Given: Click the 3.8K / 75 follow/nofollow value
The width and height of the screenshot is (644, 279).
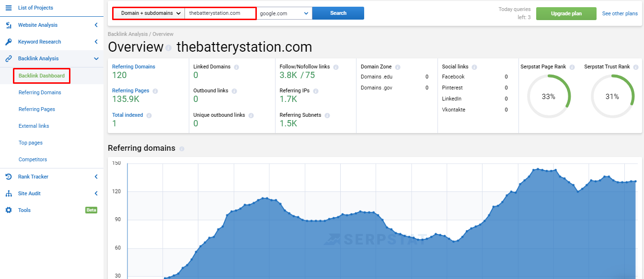Looking at the screenshot, I should [x=298, y=75].
